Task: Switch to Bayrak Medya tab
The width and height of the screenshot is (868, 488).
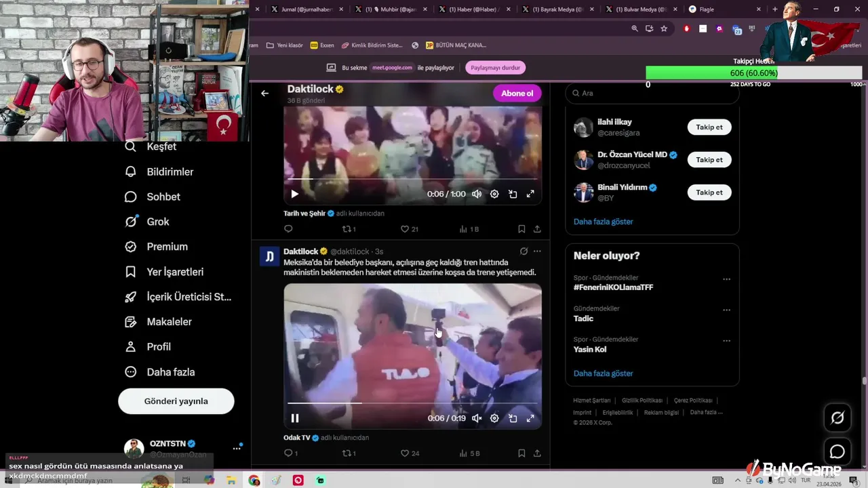Action: pyautogui.click(x=558, y=9)
